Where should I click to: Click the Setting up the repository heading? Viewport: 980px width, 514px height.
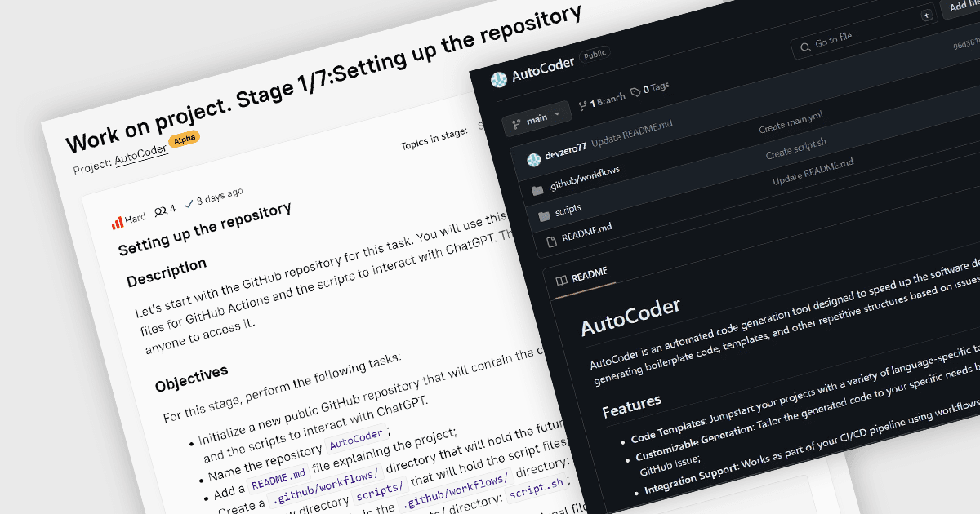(205, 230)
